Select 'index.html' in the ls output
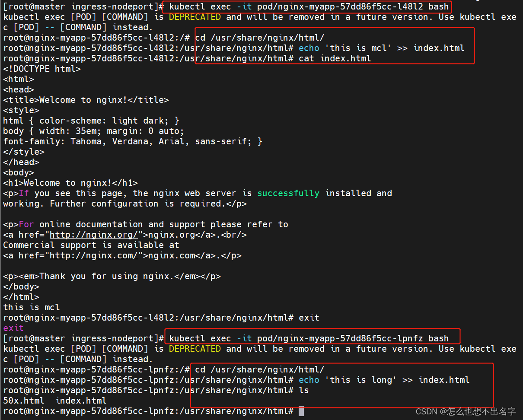Viewport: 523px width, 420px height. 81,401
